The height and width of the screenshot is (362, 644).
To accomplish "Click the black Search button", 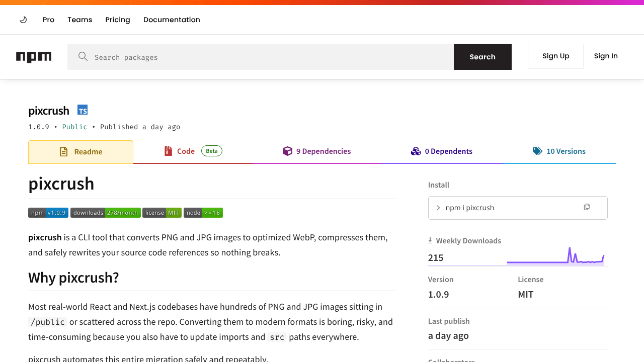I will (482, 57).
